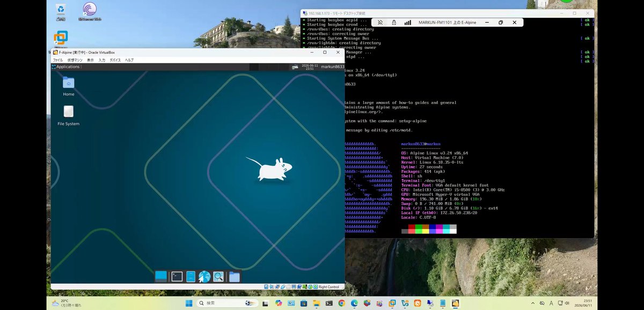Open the Remote Desktop Connection taskbar icon

pyautogui.click(x=430, y=303)
